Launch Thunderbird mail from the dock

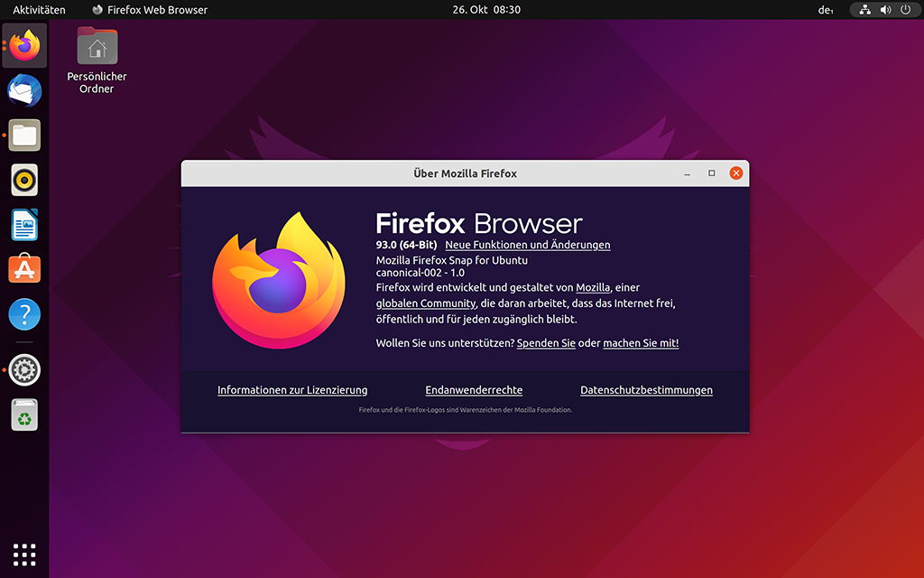[24, 90]
